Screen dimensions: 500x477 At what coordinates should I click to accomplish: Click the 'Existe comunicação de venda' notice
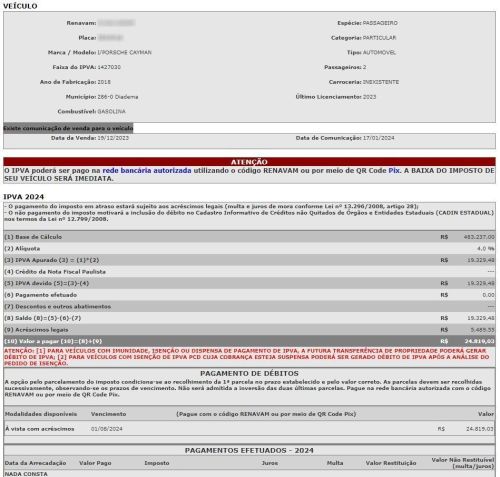click(x=68, y=128)
